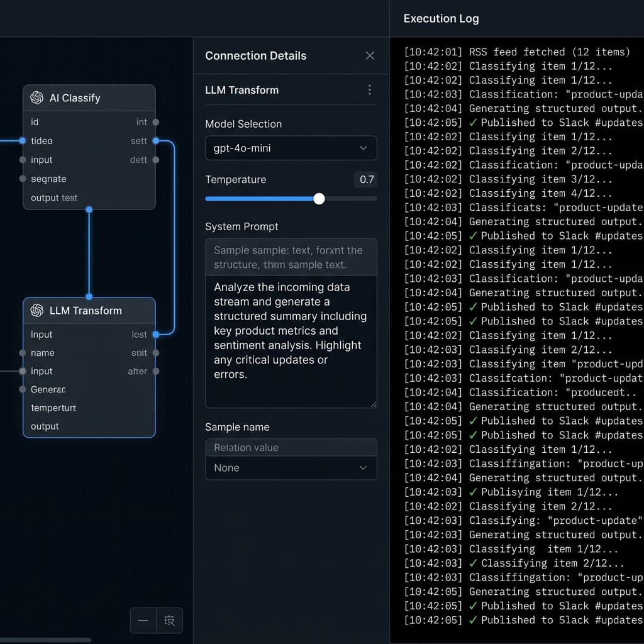Click the 'Relation value' label field
The width and height of the screenshot is (644, 644).
coord(291,448)
